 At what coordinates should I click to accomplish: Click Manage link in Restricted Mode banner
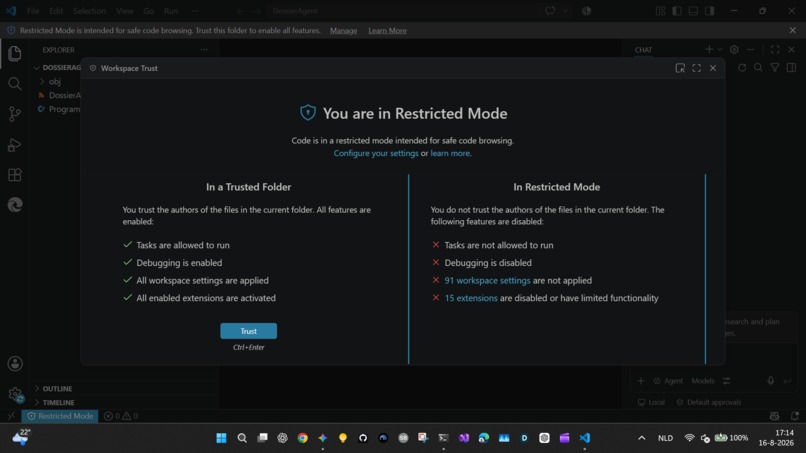click(343, 30)
